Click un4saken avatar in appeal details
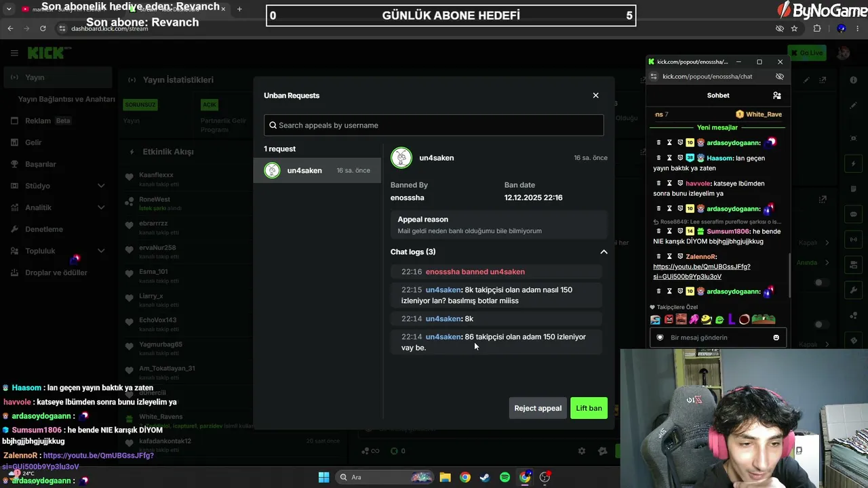This screenshot has width=868, height=488. pyautogui.click(x=401, y=158)
